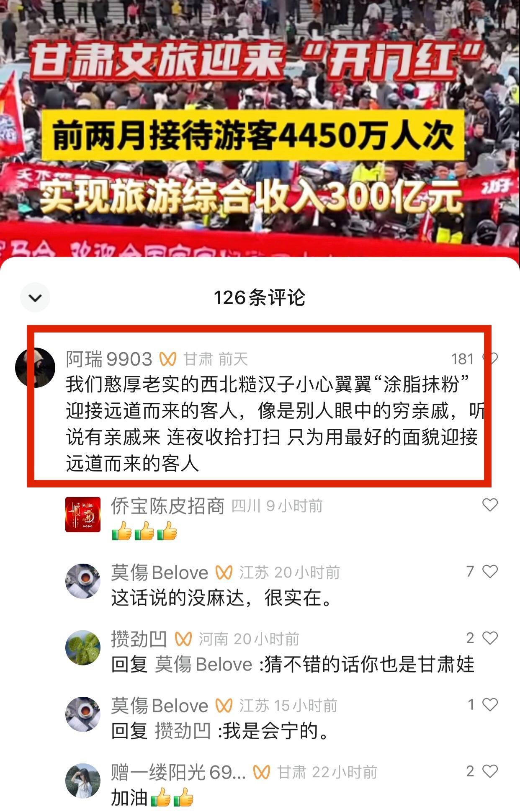Like 侨宝陈皮招商's comment heart
This screenshot has height=812, width=520.
point(490,505)
